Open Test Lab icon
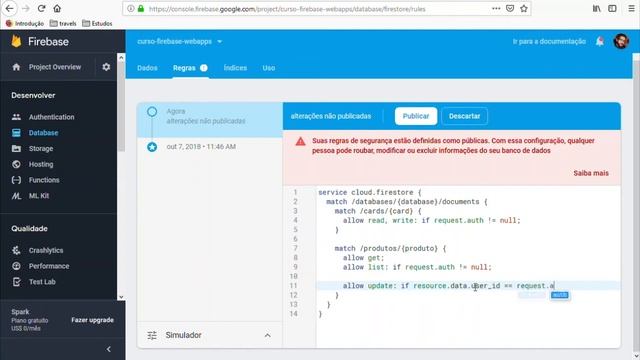640x360 pixels. tap(16, 282)
